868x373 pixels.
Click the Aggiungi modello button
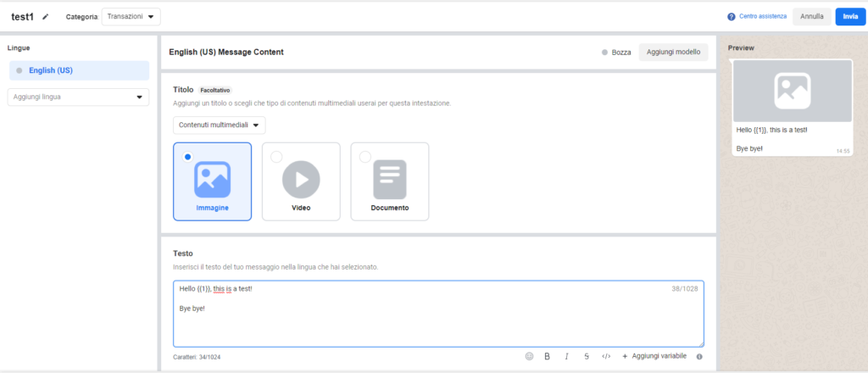coord(673,52)
